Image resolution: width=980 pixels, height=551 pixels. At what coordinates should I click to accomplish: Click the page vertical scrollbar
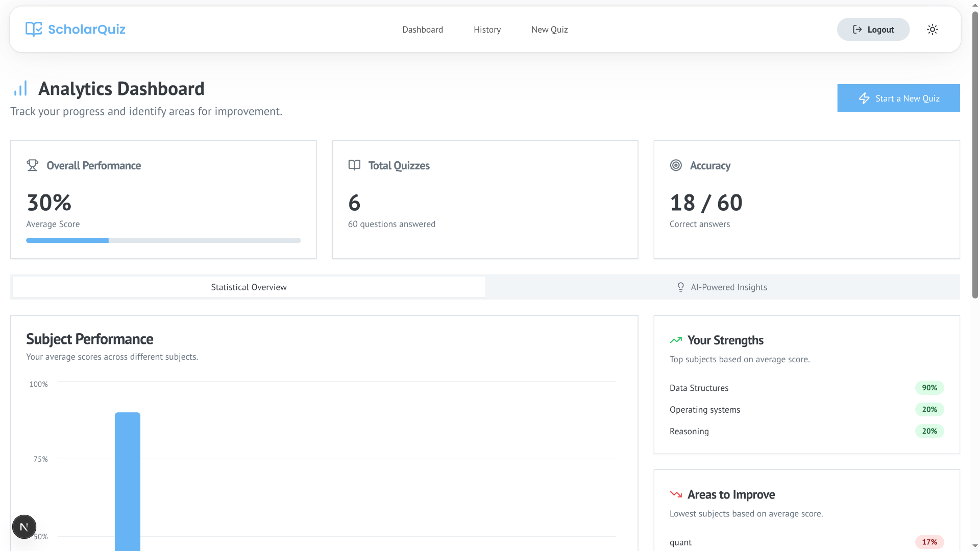click(x=975, y=153)
